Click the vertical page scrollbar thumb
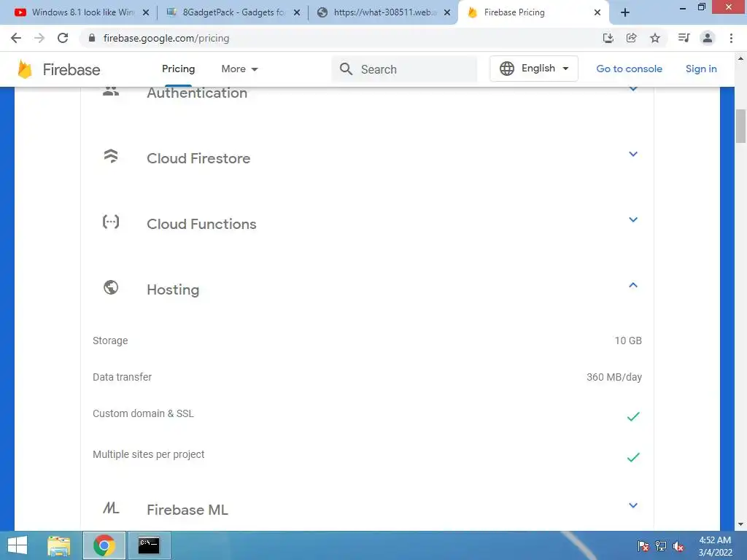The height and width of the screenshot is (560, 747). point(740,125)
